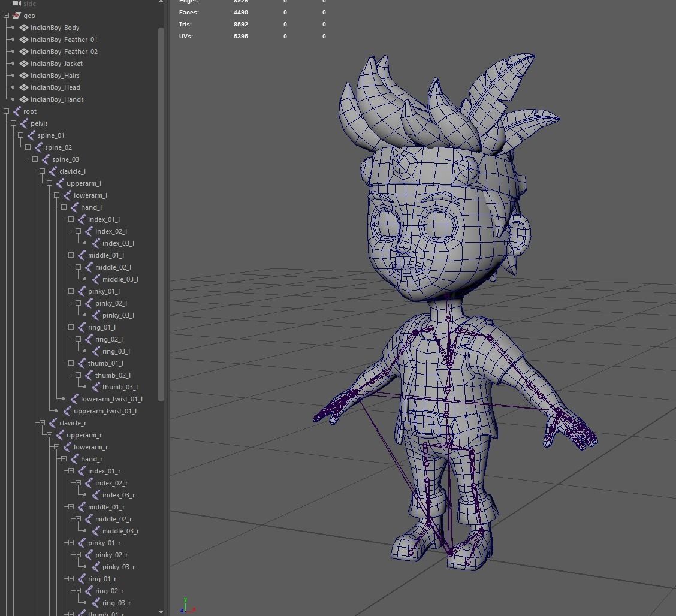Click the hand_r joint icon
Image resolution: width=676 pixels, height=616 pixels.
click(x=74, y=459)
